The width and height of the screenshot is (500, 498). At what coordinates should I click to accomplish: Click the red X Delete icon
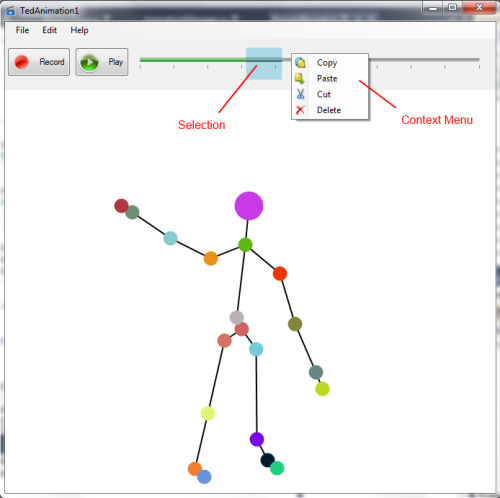(300, 110)
